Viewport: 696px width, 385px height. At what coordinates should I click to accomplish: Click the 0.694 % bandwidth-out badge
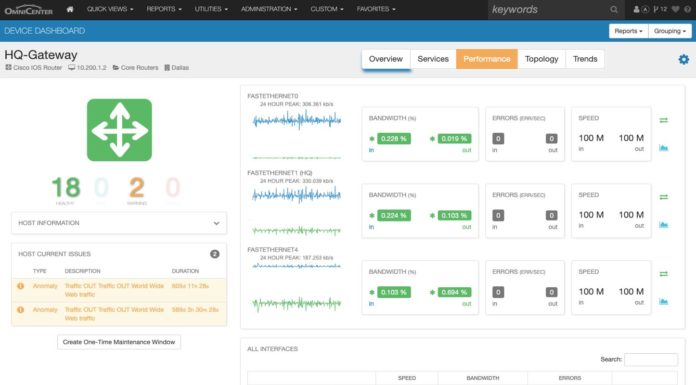coord(454,292)
